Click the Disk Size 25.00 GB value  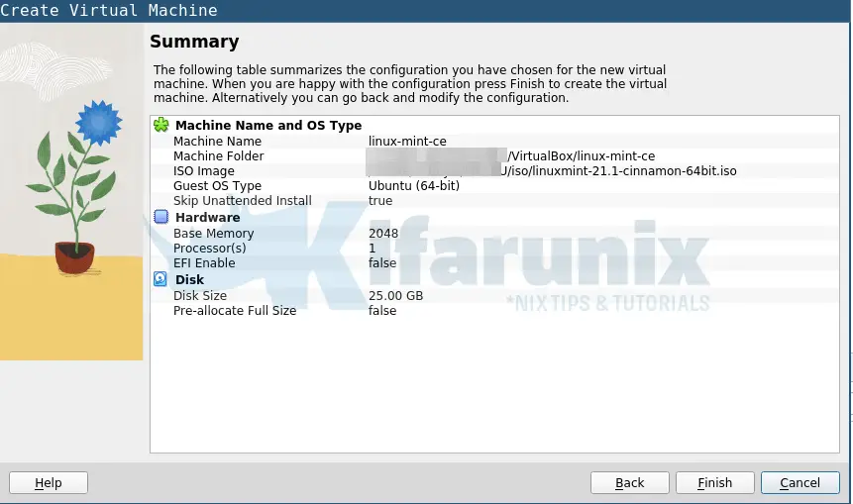point(395,296)
